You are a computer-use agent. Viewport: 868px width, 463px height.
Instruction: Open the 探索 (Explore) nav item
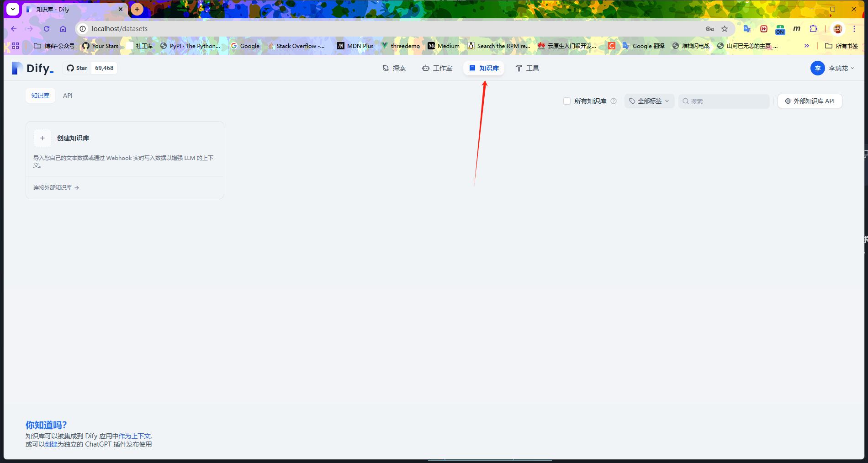[x=394, y=68]
